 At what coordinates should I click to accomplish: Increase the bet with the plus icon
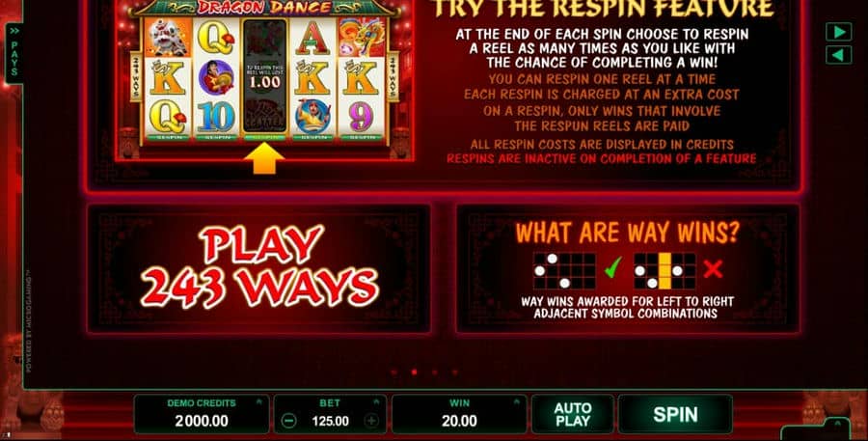coord(371,421)
